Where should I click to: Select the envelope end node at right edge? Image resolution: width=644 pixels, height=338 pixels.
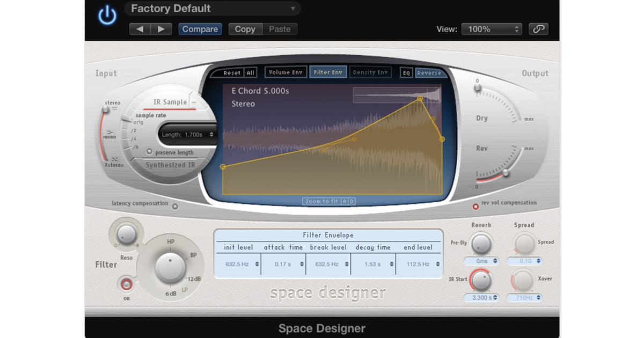tap(442, 139)
